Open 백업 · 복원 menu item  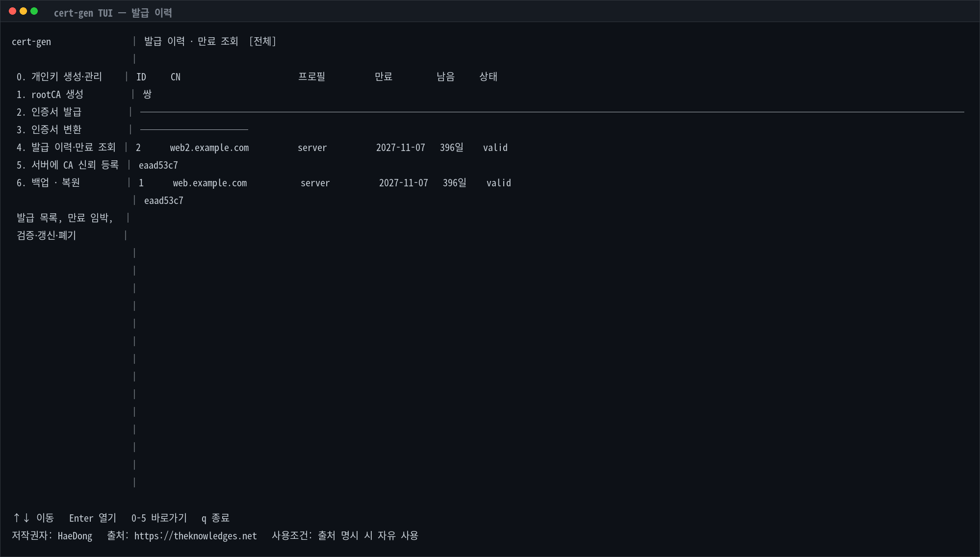click(48, 182)
